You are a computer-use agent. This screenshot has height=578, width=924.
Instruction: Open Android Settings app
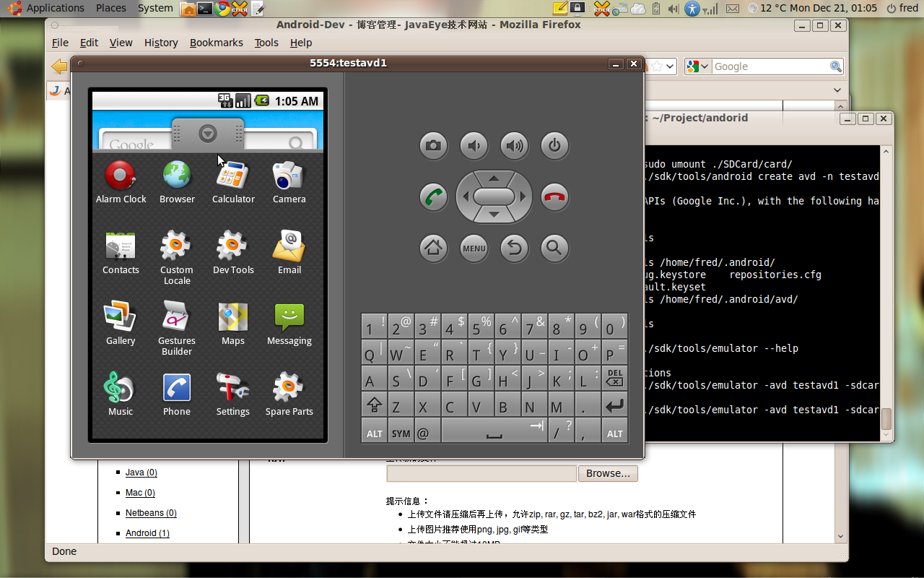pyautogui.click(x=233, y=394)
